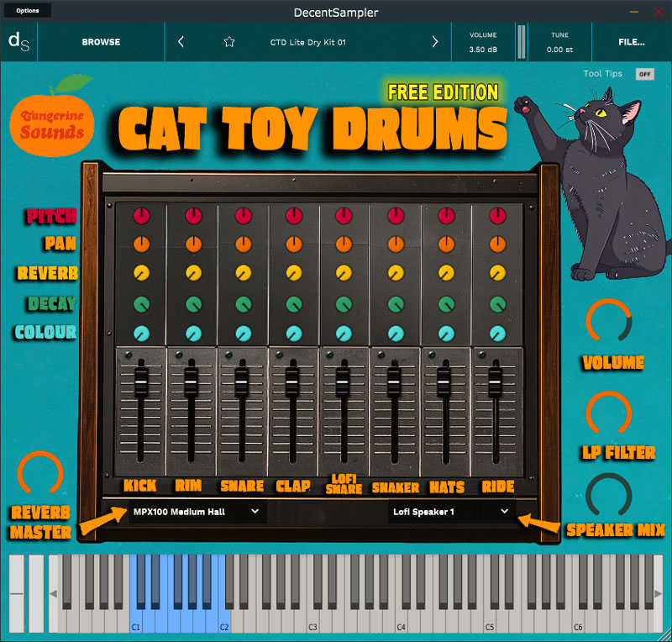Click the HATS pan knob
Screen dimensions: 672x642
point(446,244)
